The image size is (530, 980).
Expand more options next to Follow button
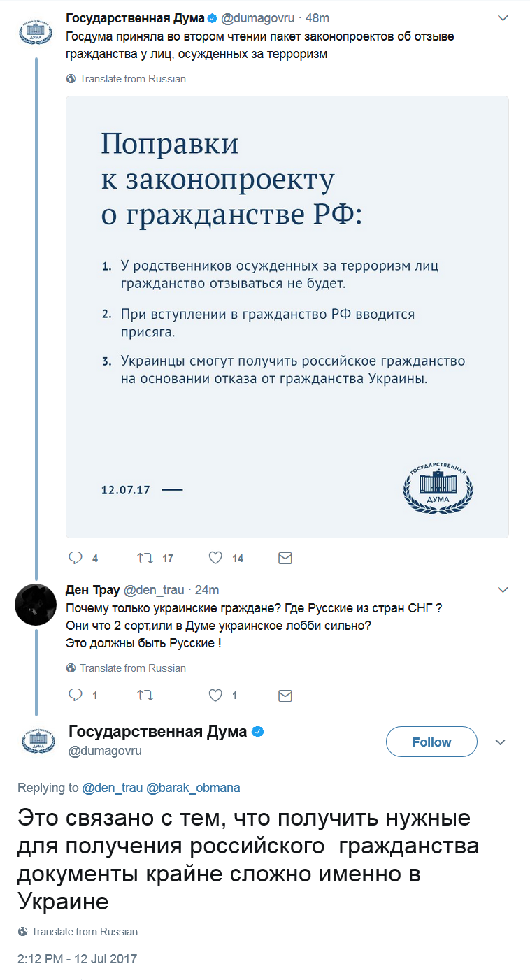501,742
